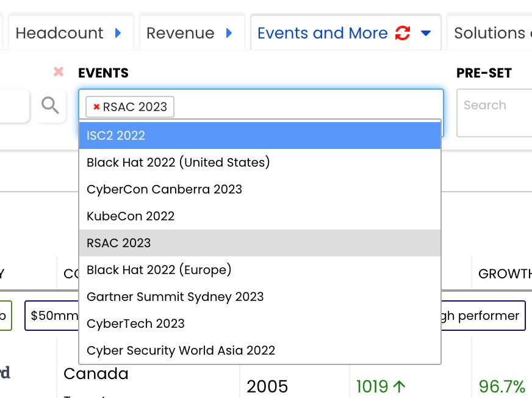Pick KubeCon 2022 from the dropdown
The width and height of the screenshot is (532, 398).
[x=260, y=216]
